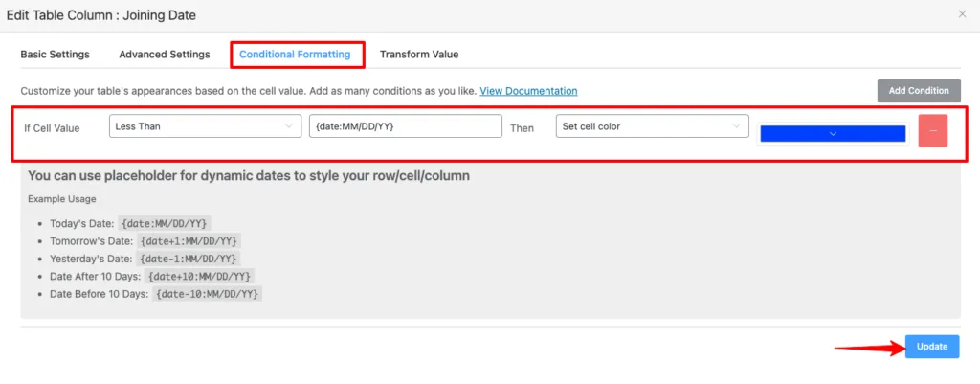Click the If Cell Value label
The image size is (980, 384).
(52, 128)
